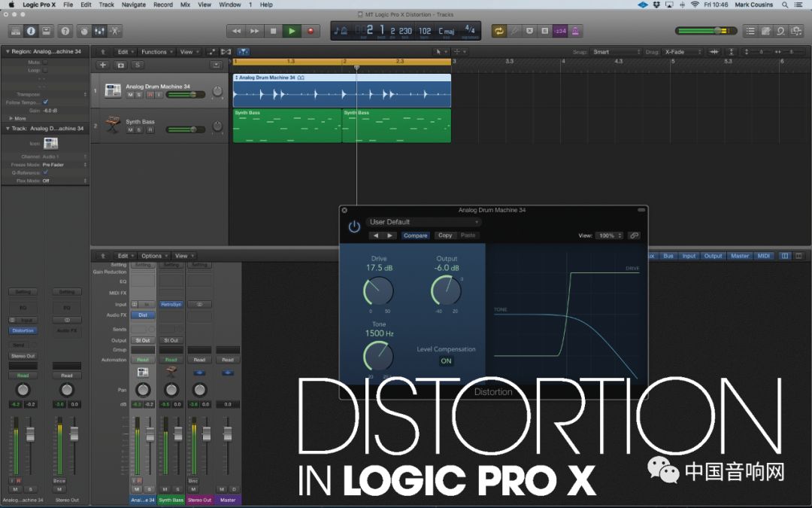This screenshot has height=508, width=812.
Task: Open the Navigate menu
Action: point(134,5)
